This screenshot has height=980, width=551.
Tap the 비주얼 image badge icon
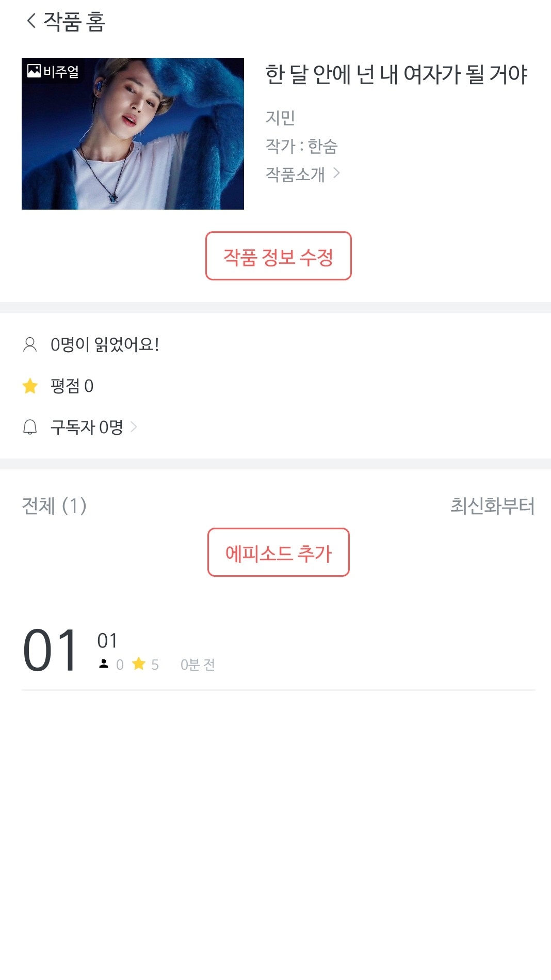pyautogui.click(x=34, y=71)
